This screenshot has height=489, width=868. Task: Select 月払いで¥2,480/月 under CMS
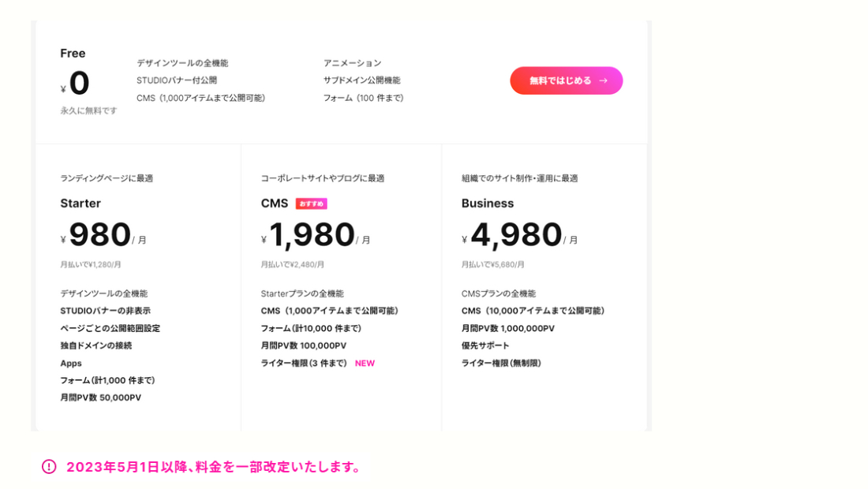tap(291, 265)
